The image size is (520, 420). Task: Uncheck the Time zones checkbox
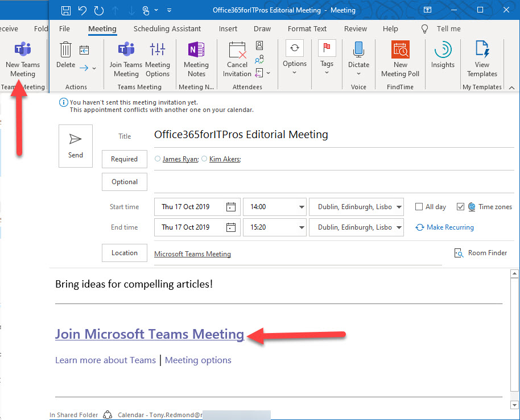[x=460, y=207]
